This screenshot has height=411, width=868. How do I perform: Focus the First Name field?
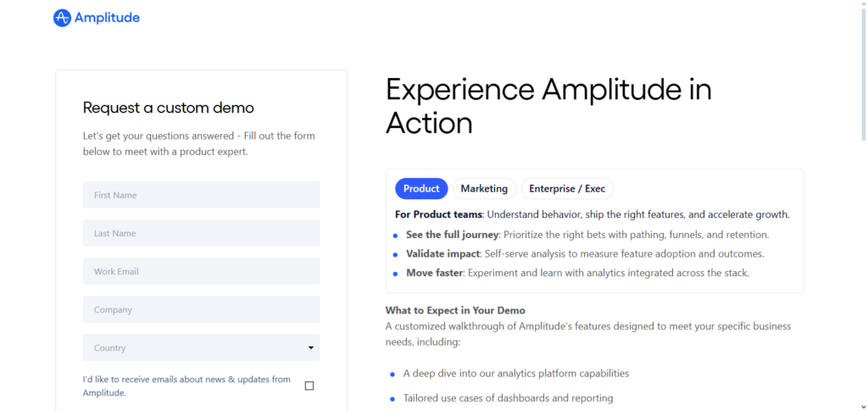201,195
